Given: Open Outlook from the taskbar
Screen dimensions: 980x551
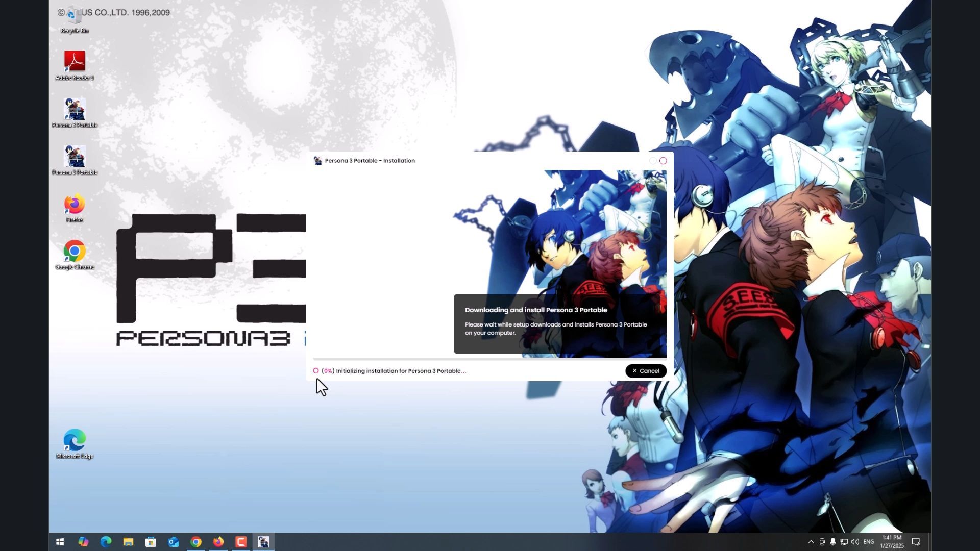Looking at the screenshot, I should pyautogui.click(x=174, y=542).
